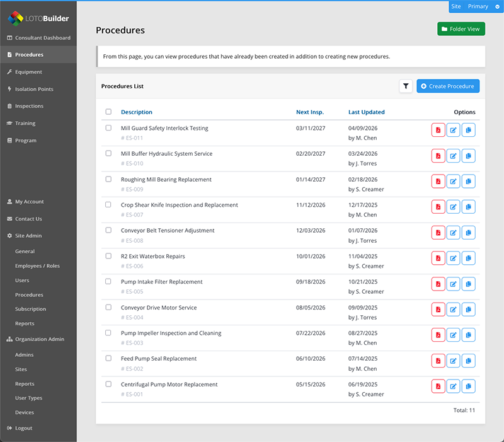Open the Site Primary dropdown
Image resolution: width=504 pixels, height=442 pixels.
476,6
